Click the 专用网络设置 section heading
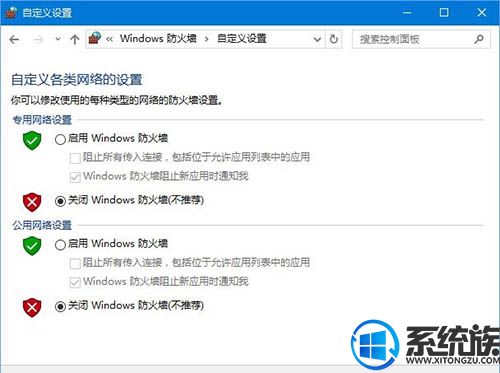500x373 pixels. point(42,120)
